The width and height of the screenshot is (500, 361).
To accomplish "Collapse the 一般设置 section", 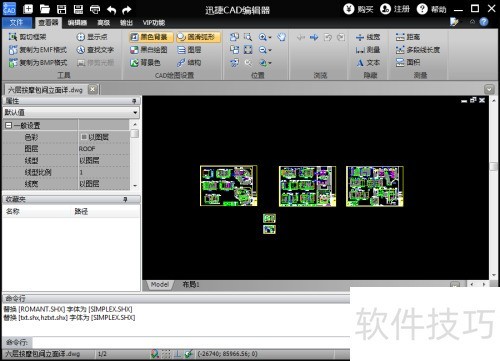I will 9,125.
